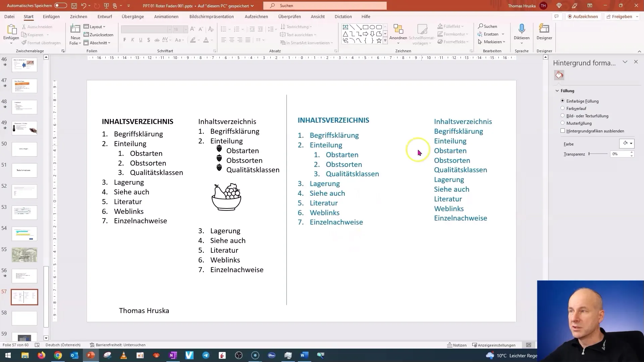Enable Einfarbige Füllung radio button

pyautogui.click(x=562, y=101)
